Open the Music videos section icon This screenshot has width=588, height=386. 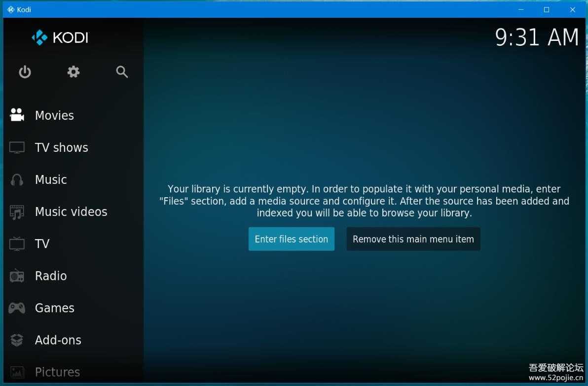point(16,211)
